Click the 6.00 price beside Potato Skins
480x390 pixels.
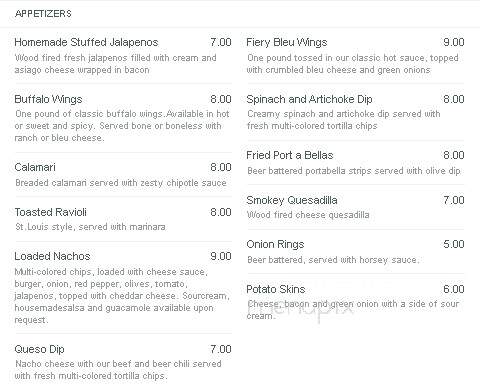(454, 289)
